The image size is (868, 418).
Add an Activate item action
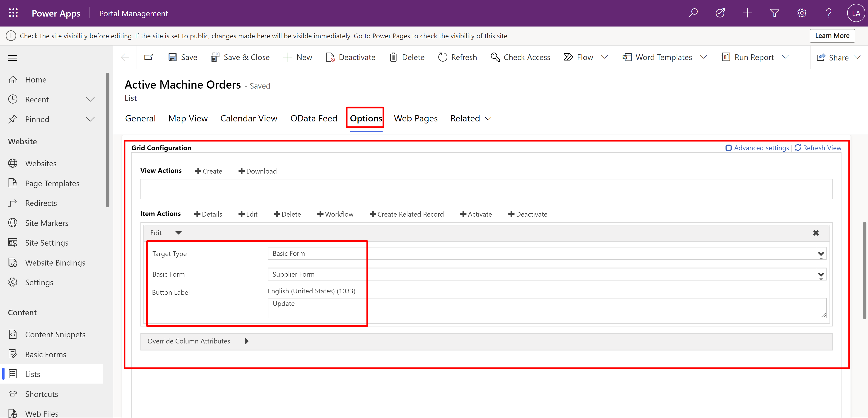476,214
